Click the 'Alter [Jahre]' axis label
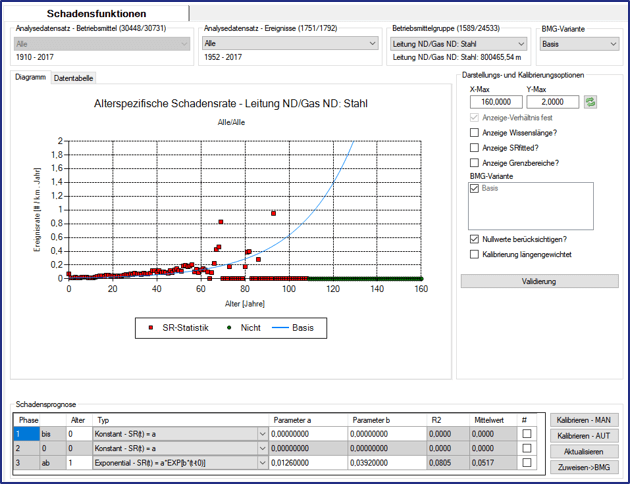 click(245, 304)
